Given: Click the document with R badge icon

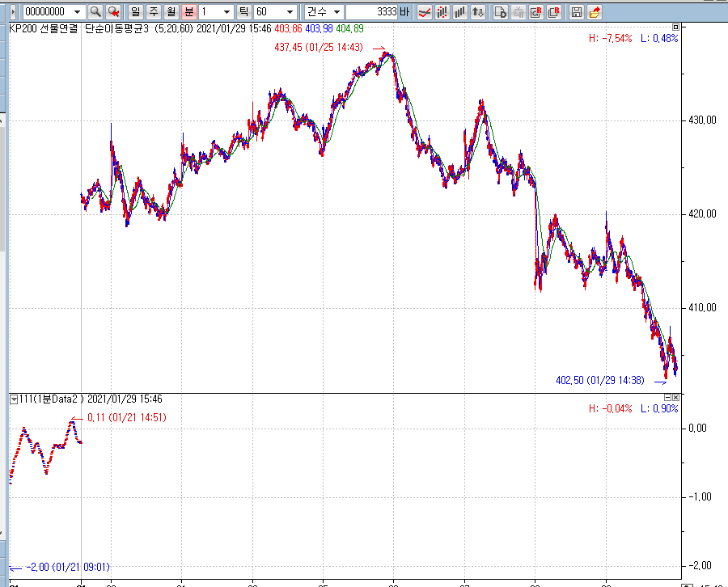Looking at the screenshot, I should 537,12.
